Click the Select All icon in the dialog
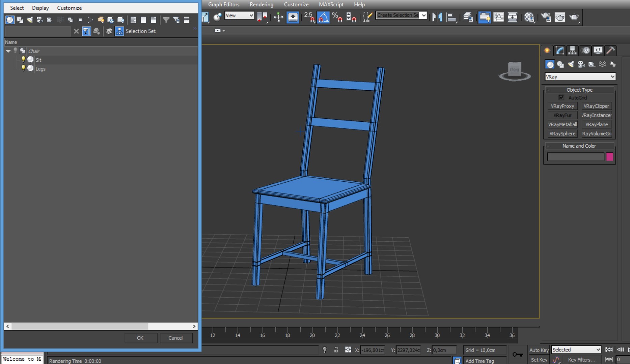 click(x=133, y=20)
